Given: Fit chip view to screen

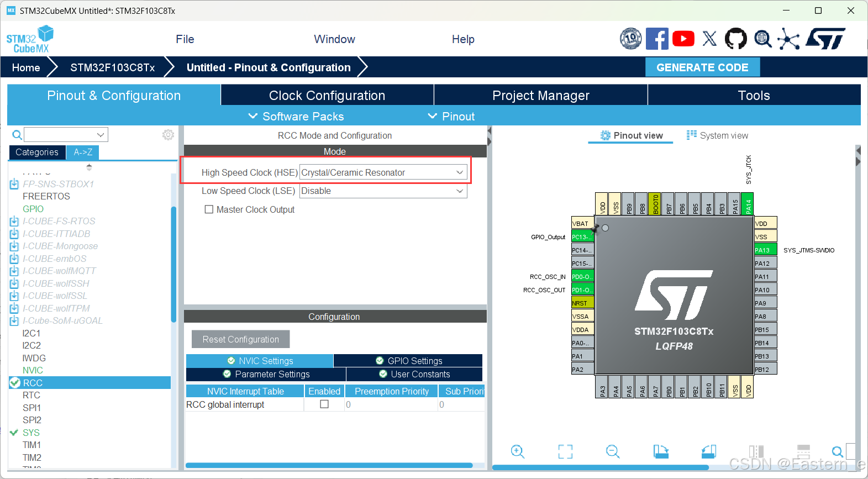Looking at the screenshot, I should (x=565, y=451).
